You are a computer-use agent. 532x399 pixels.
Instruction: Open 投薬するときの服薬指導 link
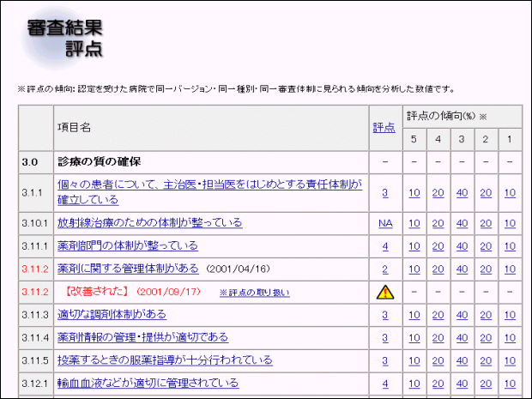(165, 360)
